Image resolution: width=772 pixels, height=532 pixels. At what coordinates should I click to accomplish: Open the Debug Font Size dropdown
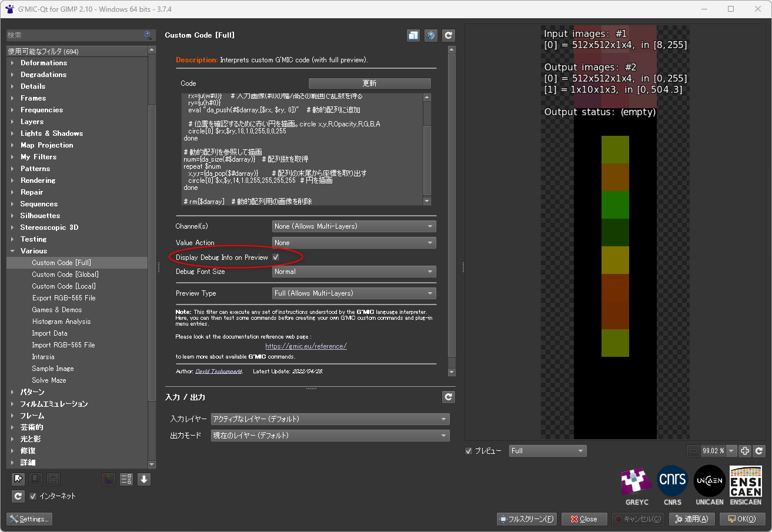(354, 272)
